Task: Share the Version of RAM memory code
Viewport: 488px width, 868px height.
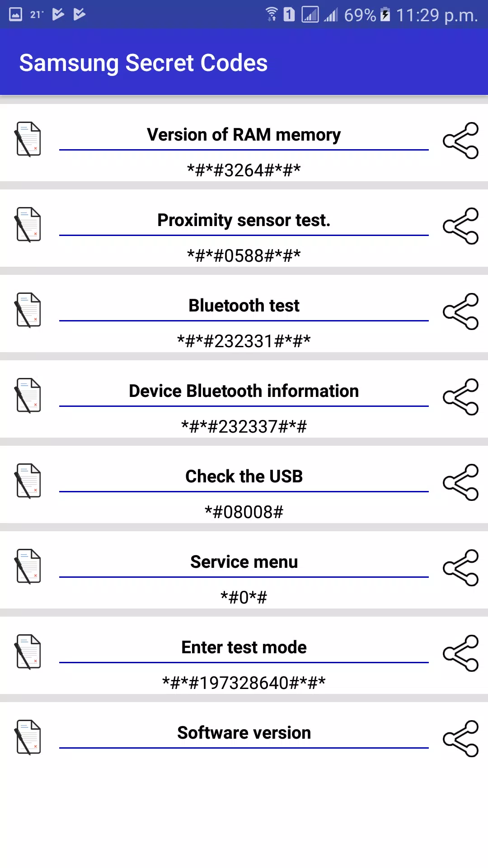Action: pos(460,141)
